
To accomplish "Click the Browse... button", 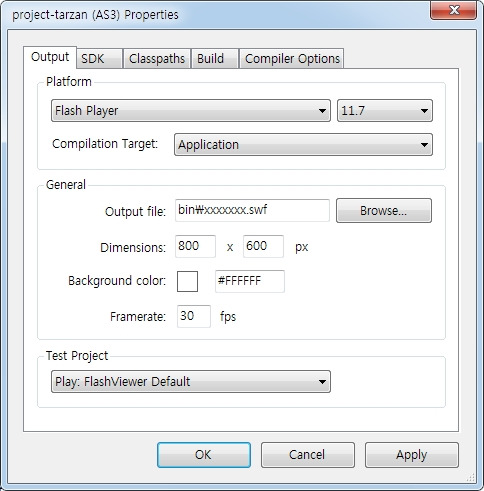I will click(384, 211).
